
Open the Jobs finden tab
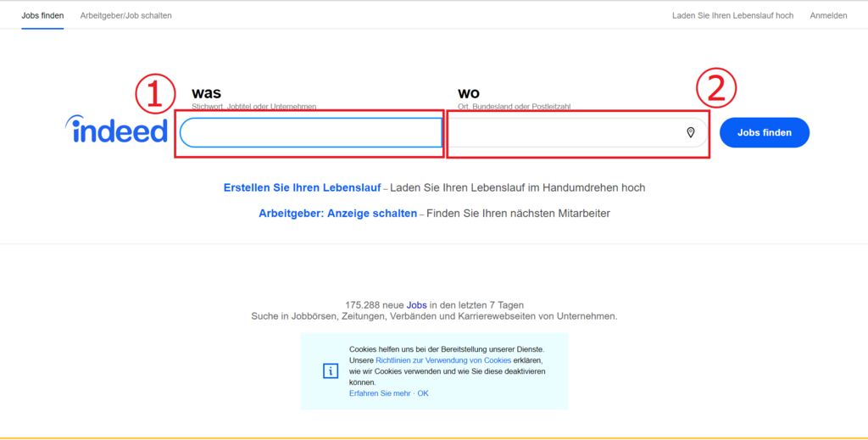coord(42,15)
